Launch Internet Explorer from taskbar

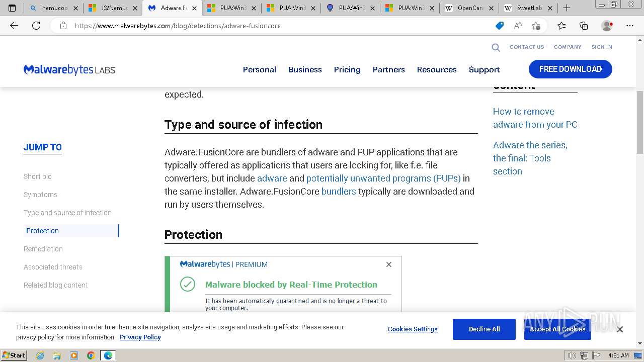(x=40, y=355)
